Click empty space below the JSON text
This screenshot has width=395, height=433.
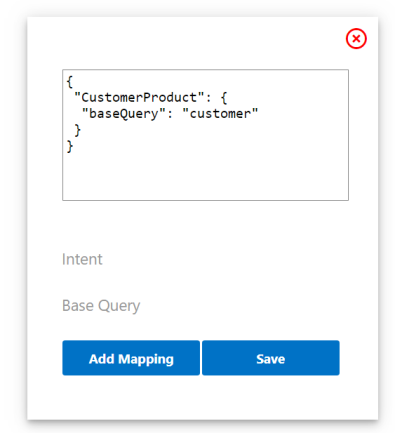point(205,177)
